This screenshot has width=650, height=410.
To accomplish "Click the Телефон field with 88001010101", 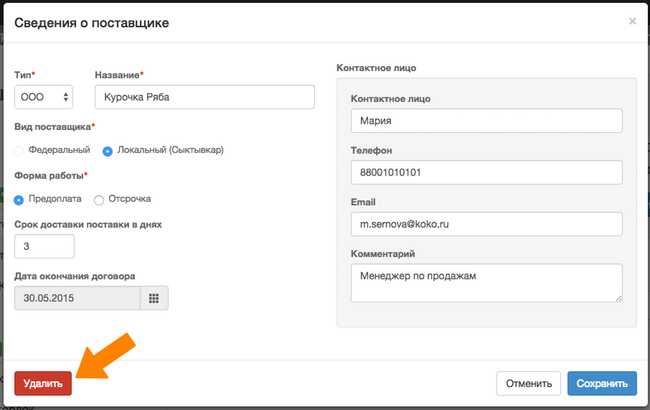I will point(487,172).
